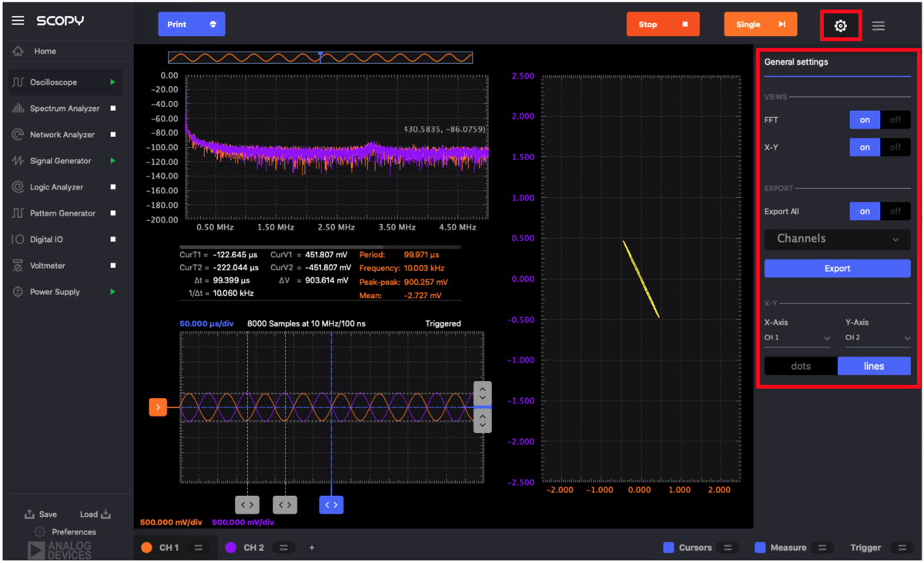Select lines plot style
The image size is (924, 563).
pyautogui.click(x=874, y=367)
